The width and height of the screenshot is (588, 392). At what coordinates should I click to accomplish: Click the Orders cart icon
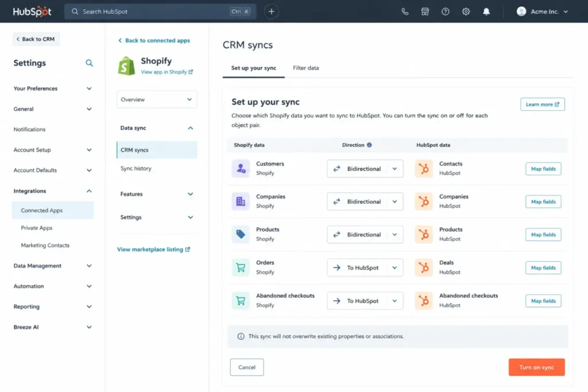pos(241,267)
